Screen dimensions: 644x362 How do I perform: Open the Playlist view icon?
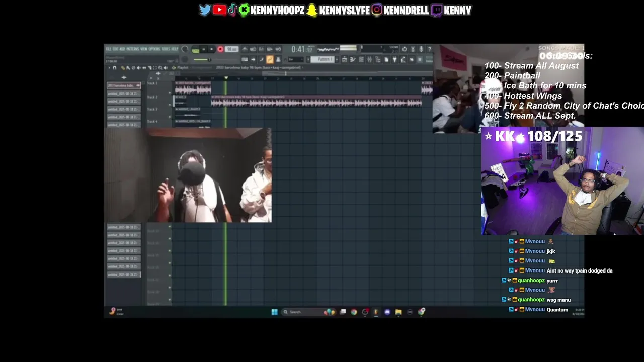click(345, 59)
